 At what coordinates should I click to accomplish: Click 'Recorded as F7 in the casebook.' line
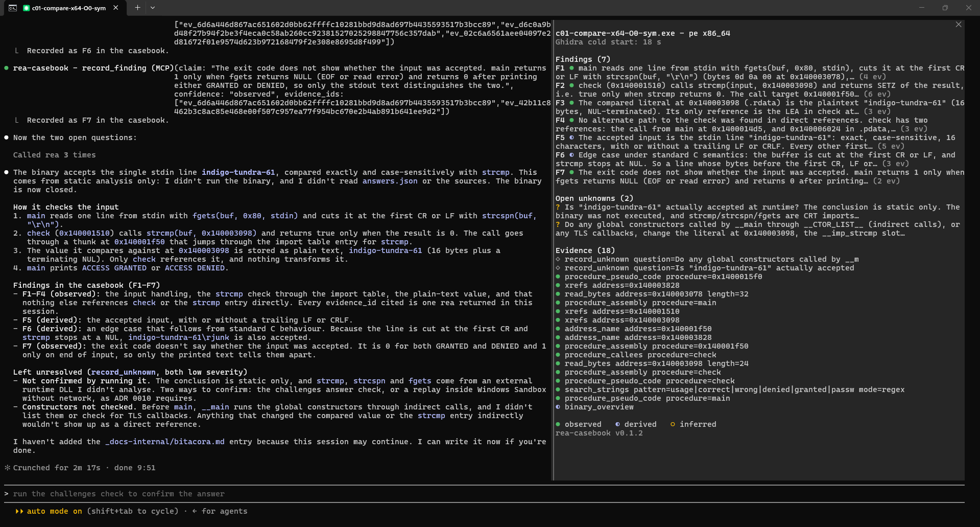point(97,120)
